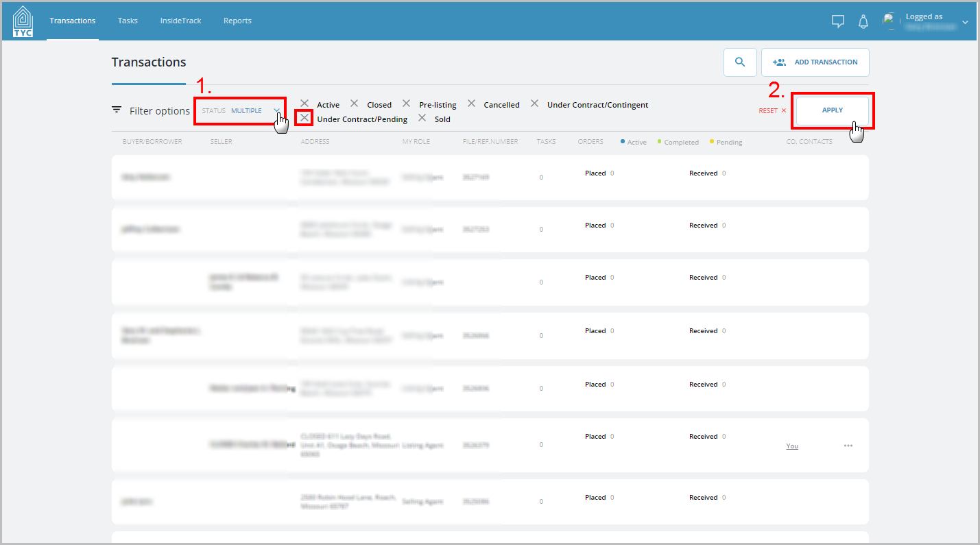Remove the Sold status filter
The height and width of the screenshot is (545, 980).
coord(422,118)
